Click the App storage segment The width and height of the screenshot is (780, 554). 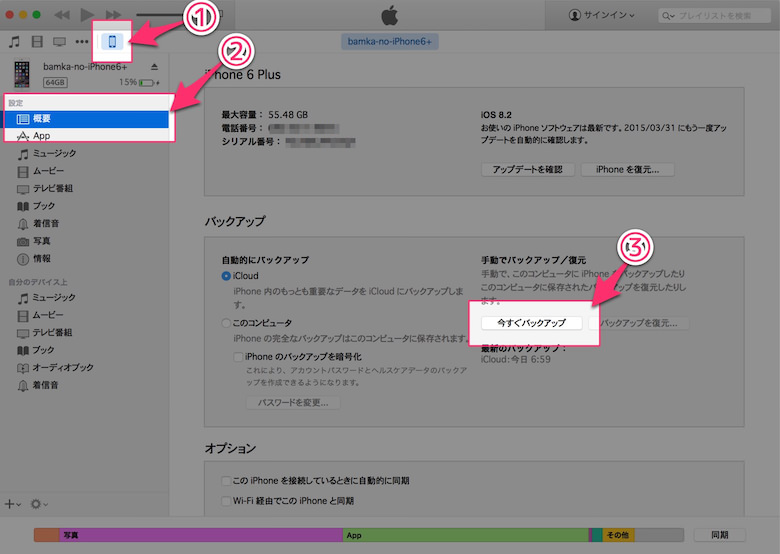click(466, 535)
